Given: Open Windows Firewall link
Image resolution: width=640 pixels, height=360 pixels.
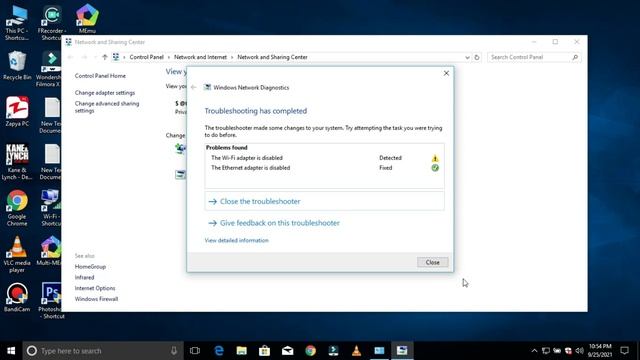Looking at the screenshot, I should click(96, 299).
